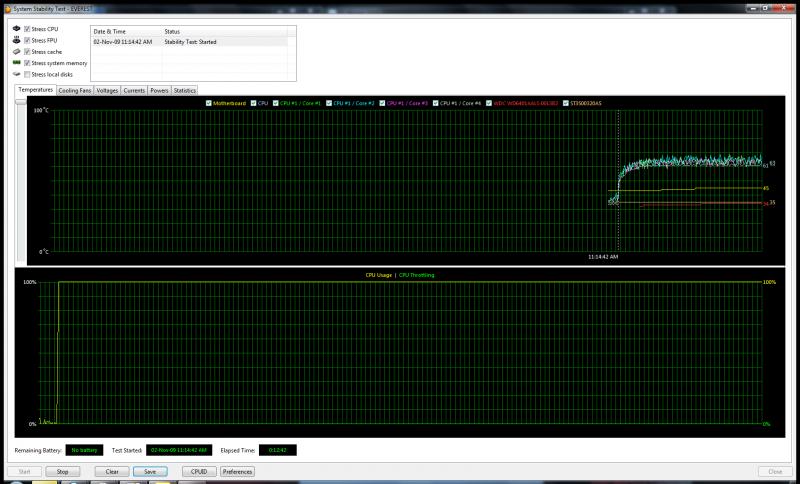Click the 02-Nov-09 11:14:42 AM log cell
The image size is (800, 484).
click(122, 42)
